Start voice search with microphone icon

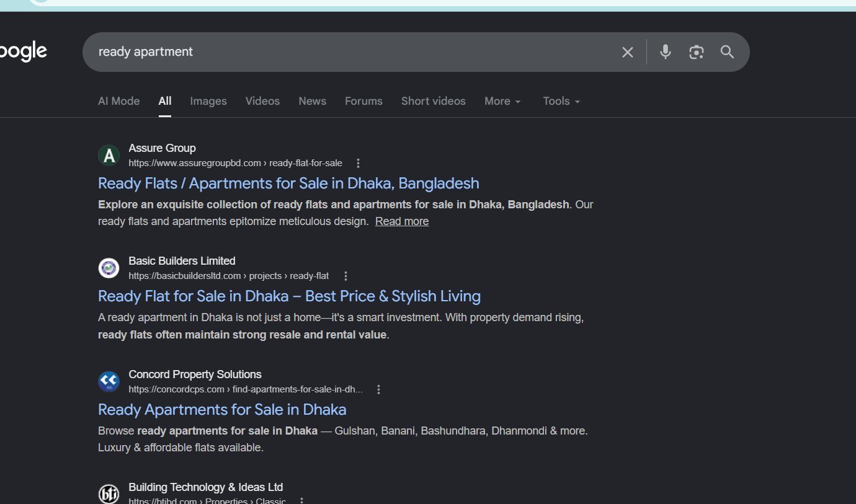pos(666,52)
